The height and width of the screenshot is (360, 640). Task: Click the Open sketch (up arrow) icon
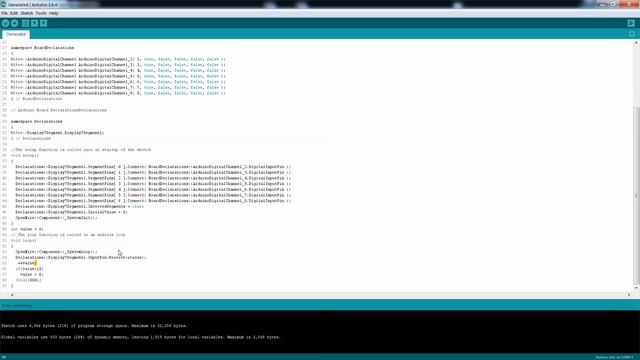(35, 23)
